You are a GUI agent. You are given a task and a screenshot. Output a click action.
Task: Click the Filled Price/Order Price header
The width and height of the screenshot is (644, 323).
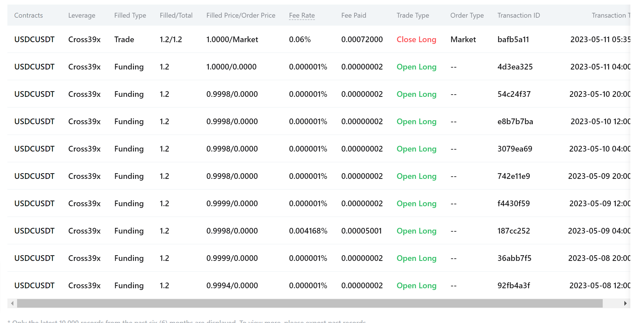point(241,15)
